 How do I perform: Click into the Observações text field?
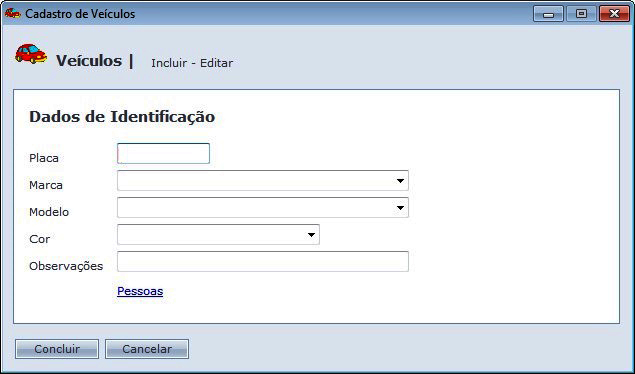tap(263, 261)
